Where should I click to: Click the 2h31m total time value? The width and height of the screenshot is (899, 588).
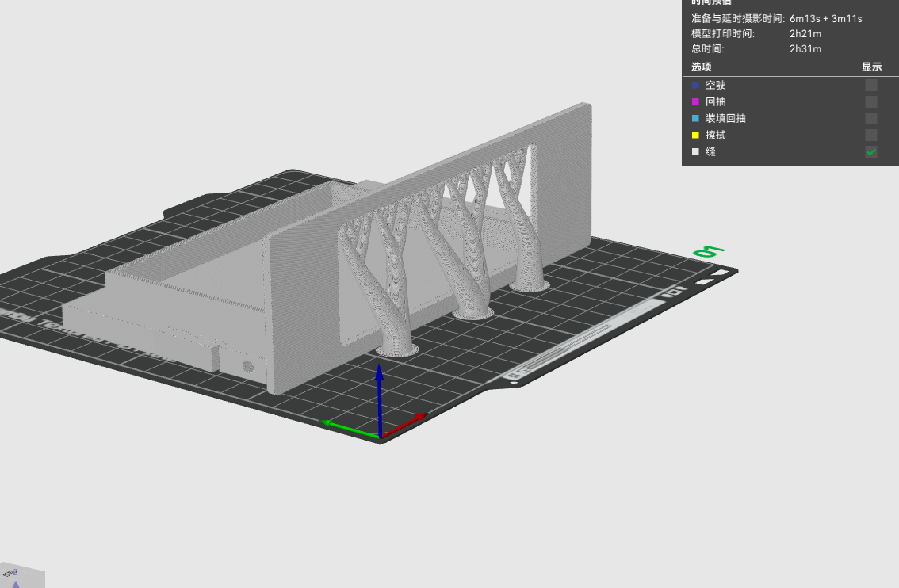tap(805, 49)
